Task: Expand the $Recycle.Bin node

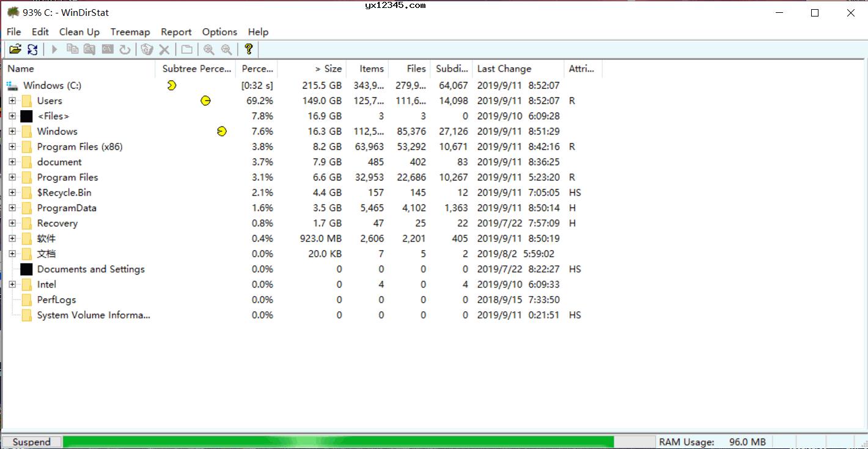Action: 12,193
